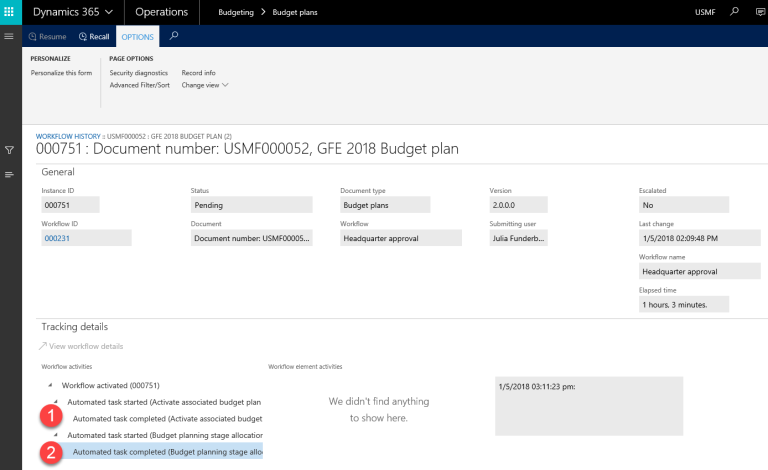Open the app launcher waffle icon
The image size is (768, 470).
pos(11,12)
